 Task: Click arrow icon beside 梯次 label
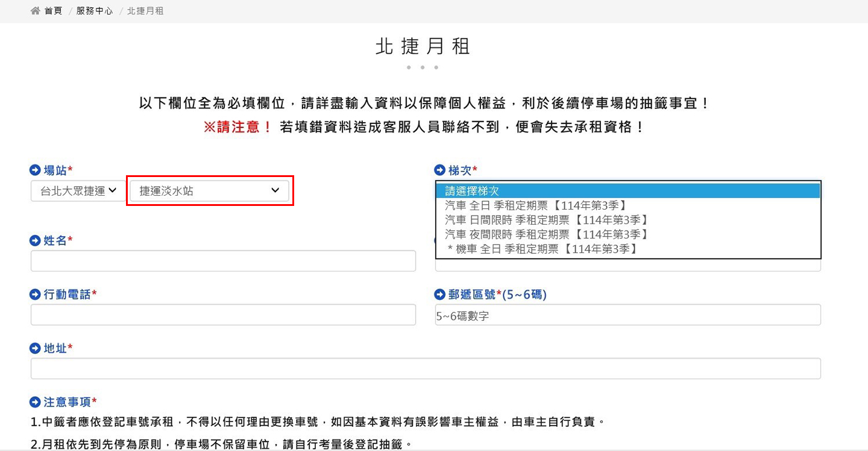pos(440,170)
